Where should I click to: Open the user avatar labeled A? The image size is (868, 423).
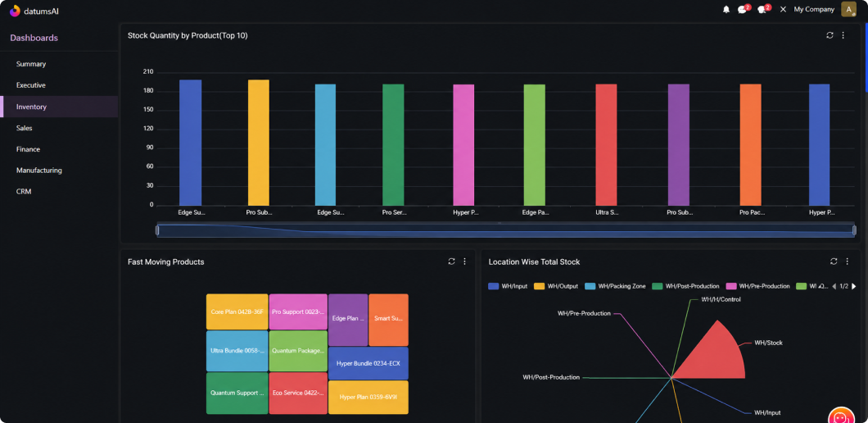pyautogui.click(x=848, y=9)
